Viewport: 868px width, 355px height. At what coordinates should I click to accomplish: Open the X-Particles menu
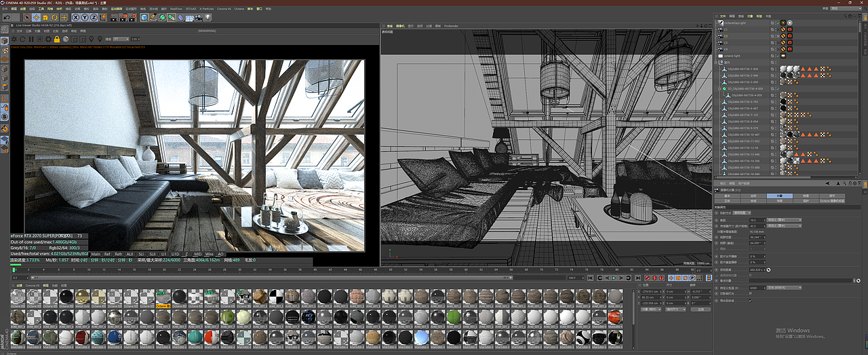[206, 9]
